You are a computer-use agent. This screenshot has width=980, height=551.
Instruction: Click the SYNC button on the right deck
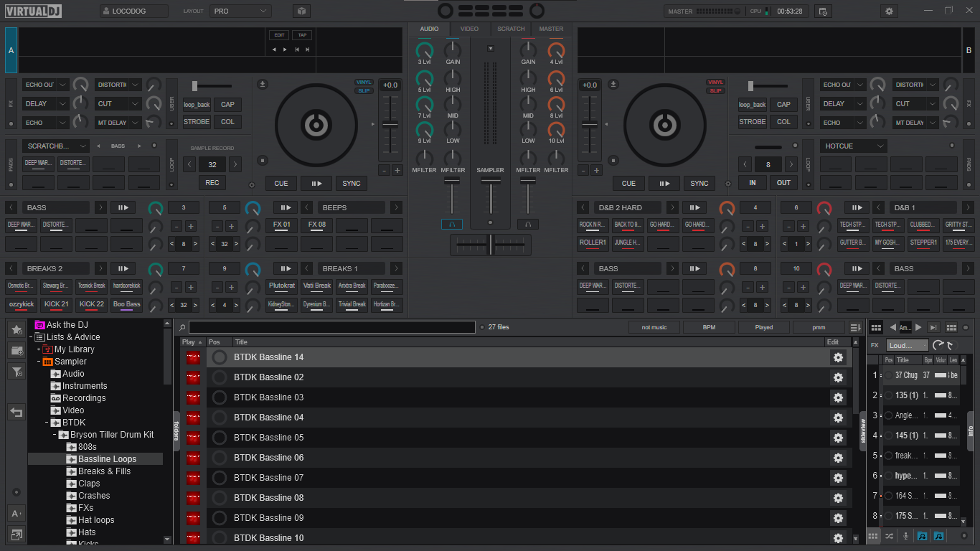coord(699,183)
